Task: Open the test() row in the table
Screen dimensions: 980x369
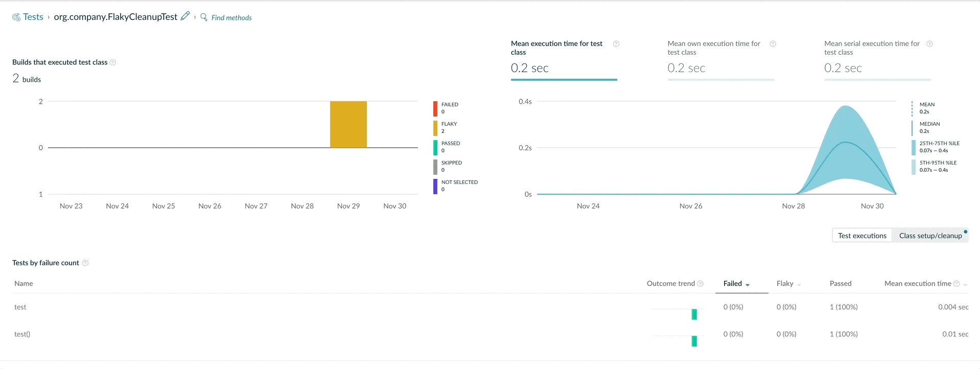Action: (491, 334)
